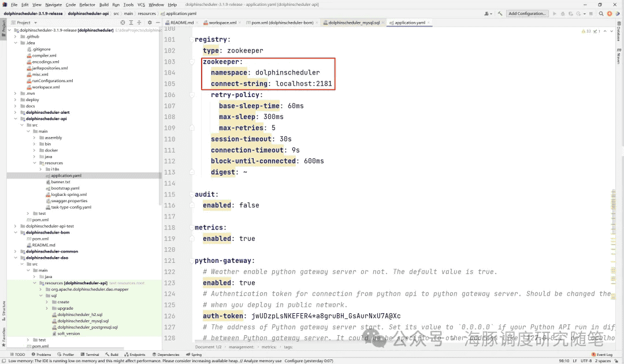
Task: Open the Refactor menu
Action: coord(87,5)
